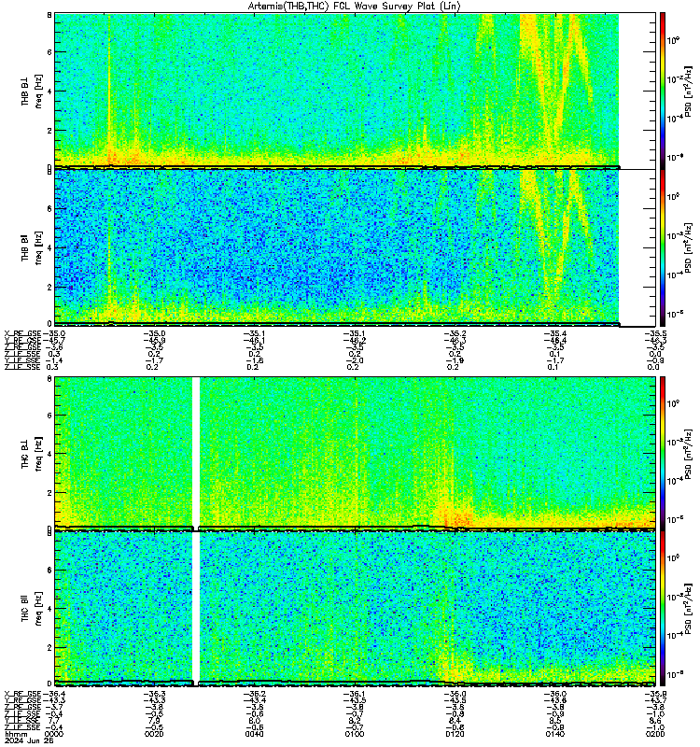The width and height of the screenshot is (700, 747).
Task: Click the 'THC B⊥ freq [Hz]' axis label
Action: tap(32, 454)
